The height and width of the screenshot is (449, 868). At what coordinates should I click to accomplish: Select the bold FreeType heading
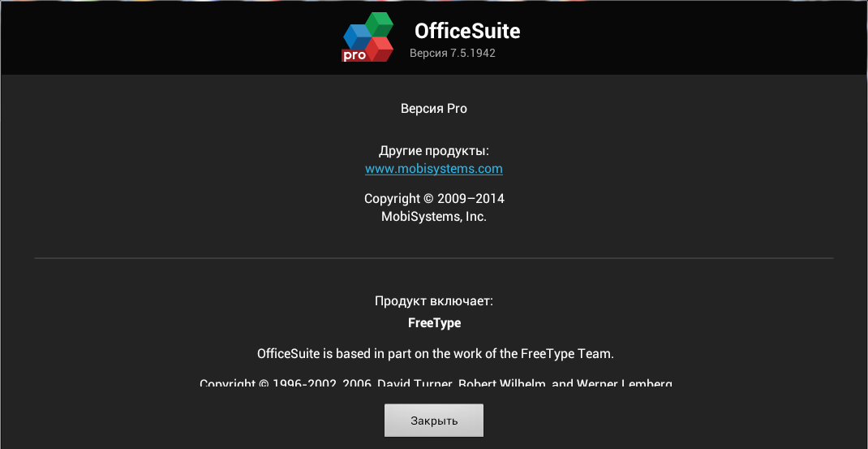pyautogui.click(x=434, y=323)
